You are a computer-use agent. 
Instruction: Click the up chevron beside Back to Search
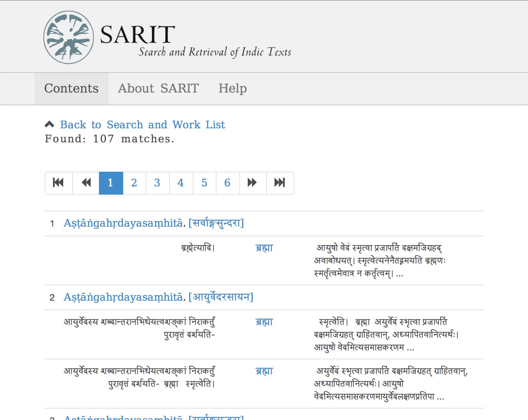point(49,124)
